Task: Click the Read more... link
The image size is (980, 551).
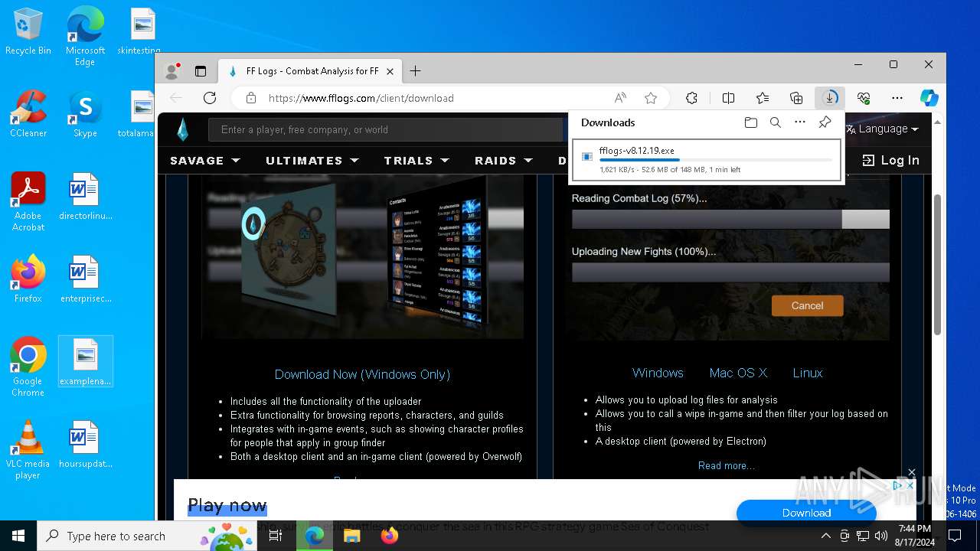Action: pos(727,465)
